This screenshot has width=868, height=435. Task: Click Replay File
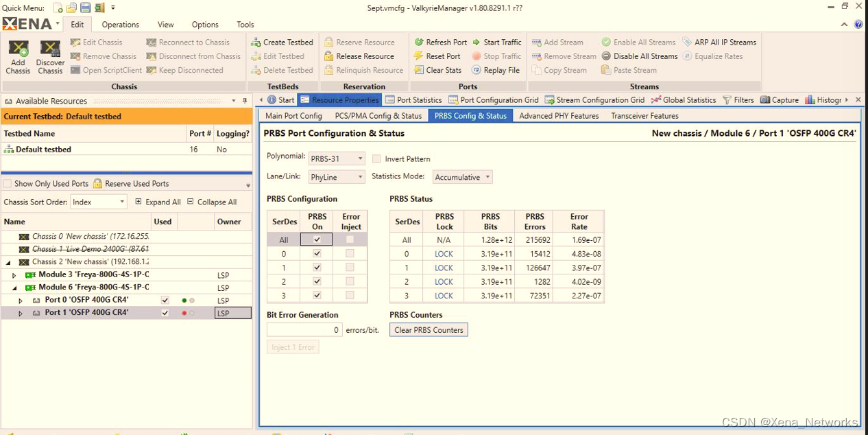pos(496,70)
